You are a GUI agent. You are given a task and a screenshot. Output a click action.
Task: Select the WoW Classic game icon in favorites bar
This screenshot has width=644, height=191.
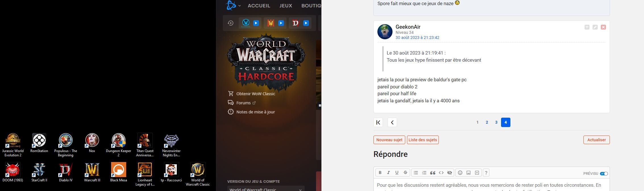click(x=246, y=23)
